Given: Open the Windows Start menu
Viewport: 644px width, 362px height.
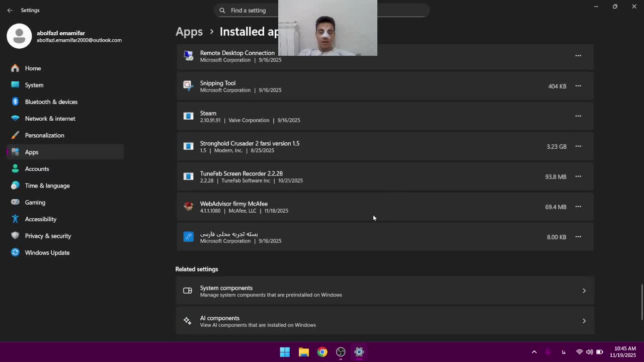Looking at the screenshot, I should [x=285, y=352].
